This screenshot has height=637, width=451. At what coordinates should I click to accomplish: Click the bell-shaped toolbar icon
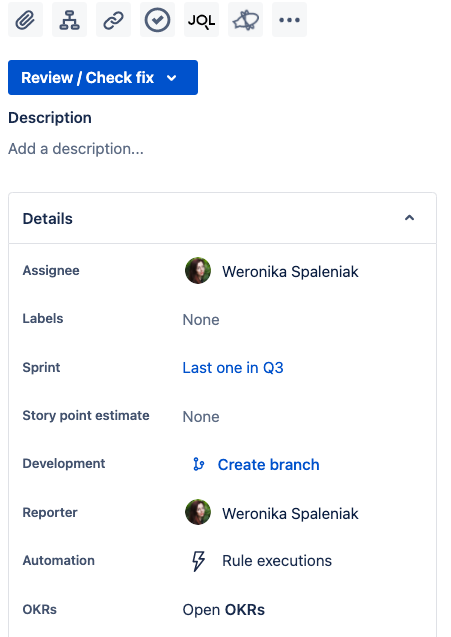pos(245,20)
